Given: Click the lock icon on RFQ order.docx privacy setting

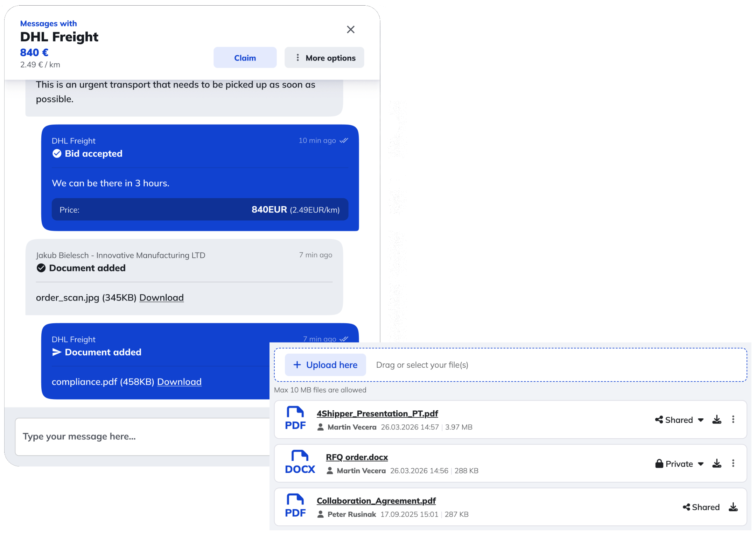Looking at the screenshot, I should [x=660, y=463].
